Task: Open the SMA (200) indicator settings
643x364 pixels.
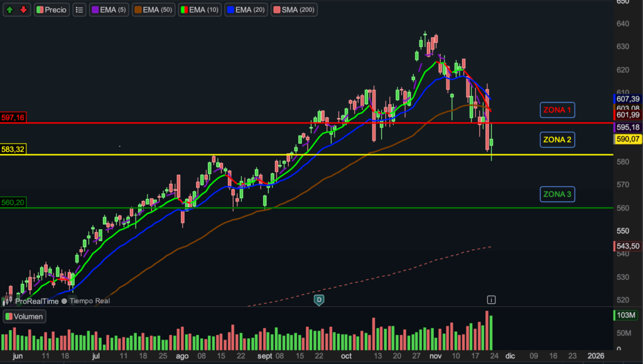Action: click(294, 9)
